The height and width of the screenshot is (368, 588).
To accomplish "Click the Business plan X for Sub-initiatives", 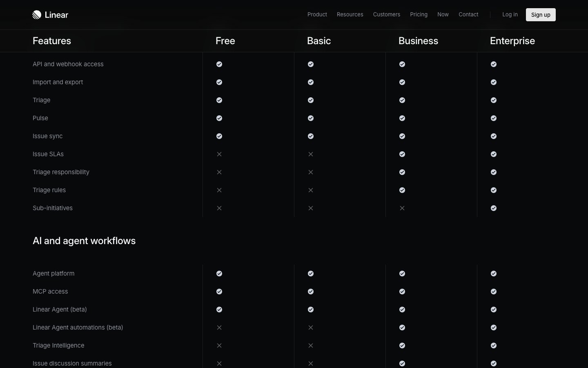I will 402,208.
